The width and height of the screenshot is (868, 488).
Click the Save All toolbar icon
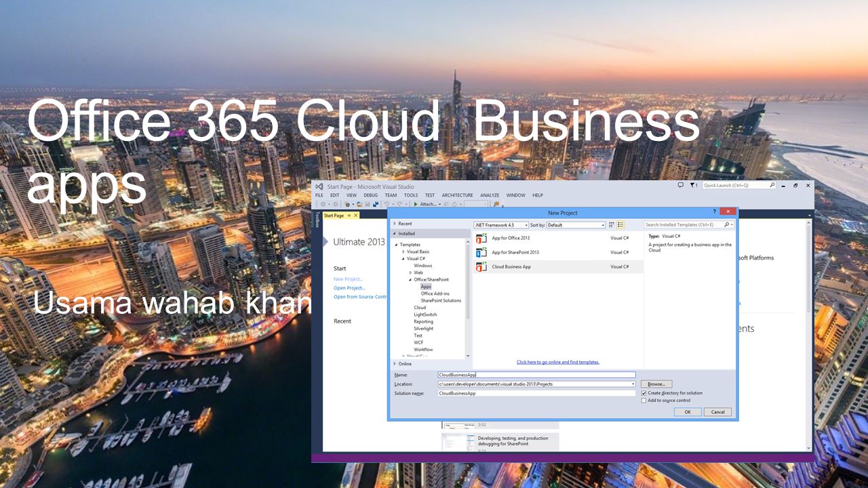pos(376,204)
